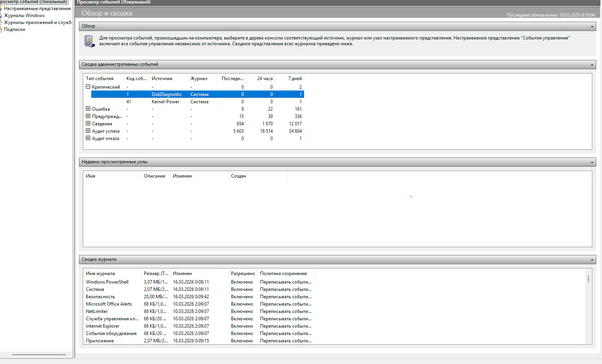Collapse the Сводка журнала section arrow
602x364 pixels.
[592, 260]
